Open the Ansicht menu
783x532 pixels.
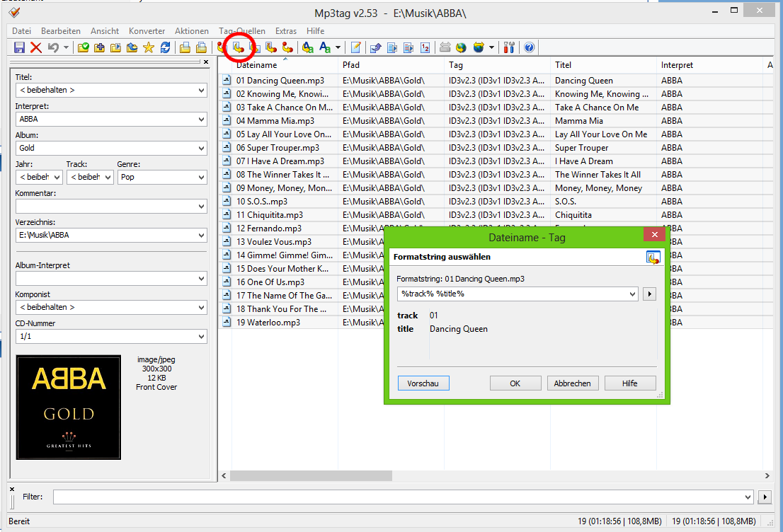[105, 31]
